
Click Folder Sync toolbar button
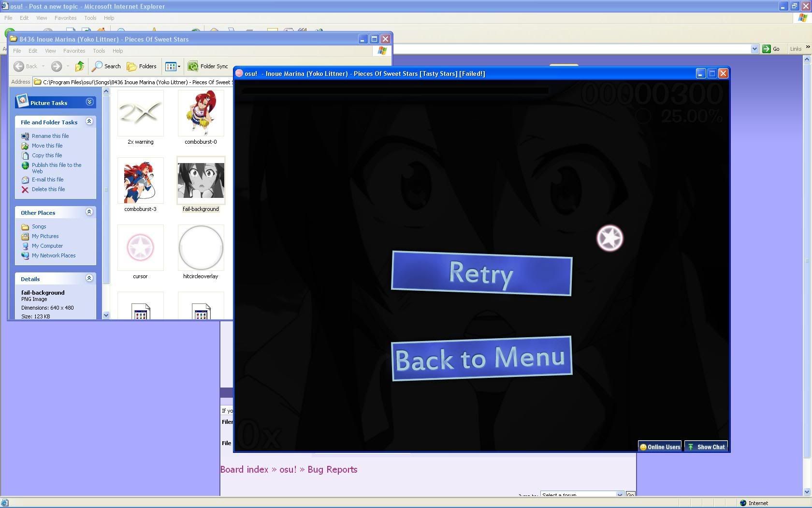pos(208,66)
